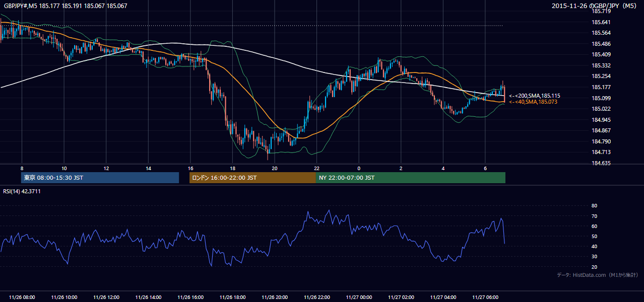Open the HistData.com data source credit

(598, 275)
